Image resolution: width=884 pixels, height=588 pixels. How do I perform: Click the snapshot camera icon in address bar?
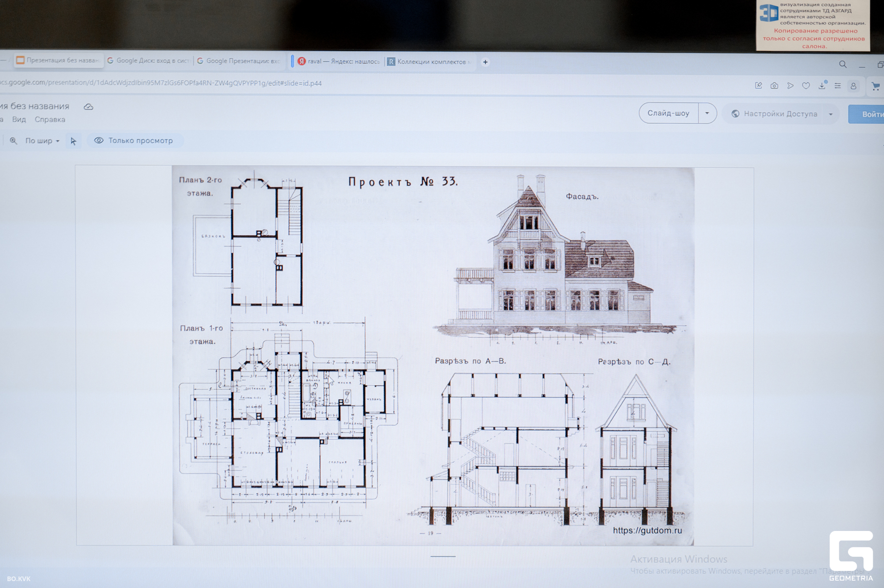[x=774, y=86]
